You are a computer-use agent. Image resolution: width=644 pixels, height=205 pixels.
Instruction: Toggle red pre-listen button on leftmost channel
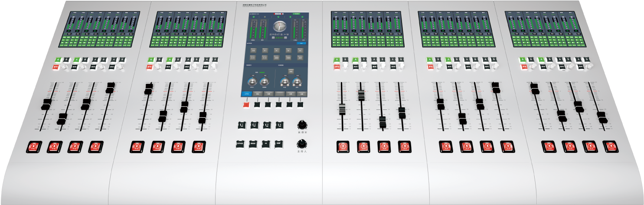(x=56, y=67)
